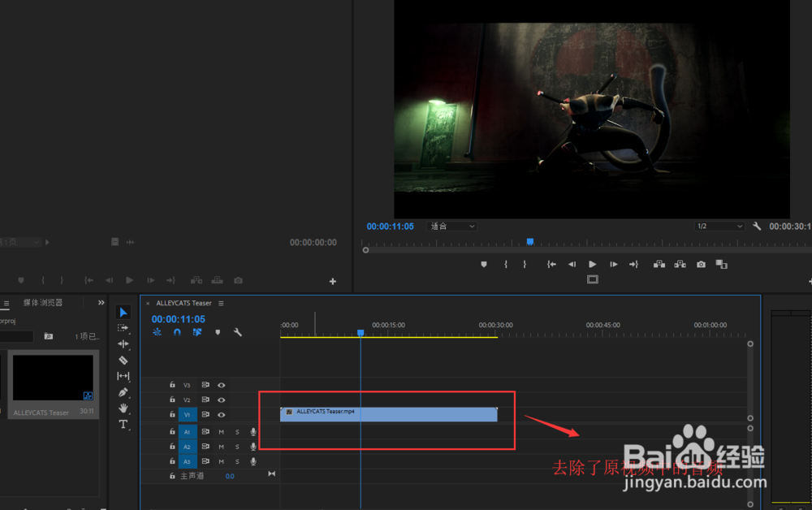Click the Program Monitor playhead on scrubber

click(529, 241)
